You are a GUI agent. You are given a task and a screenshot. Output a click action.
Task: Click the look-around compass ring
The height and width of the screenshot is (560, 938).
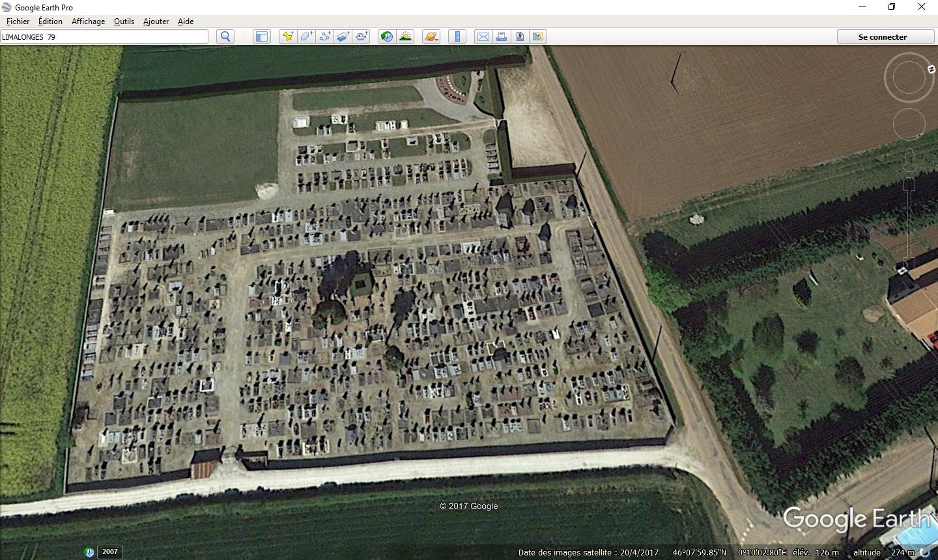pos(909,77)
